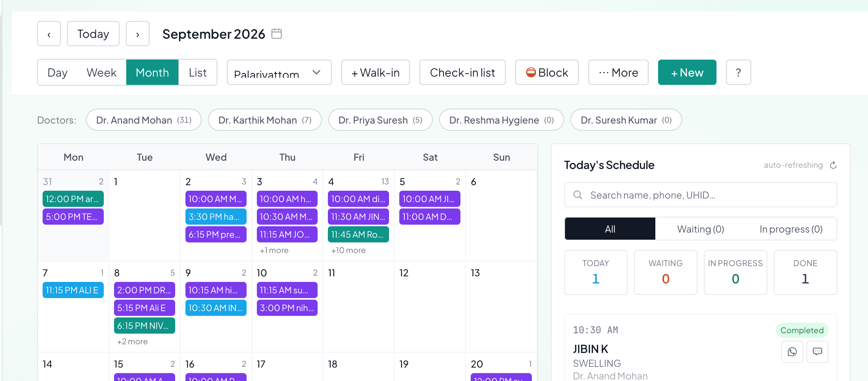Filter by Dr. Anand Mohan

click(144, 120)
